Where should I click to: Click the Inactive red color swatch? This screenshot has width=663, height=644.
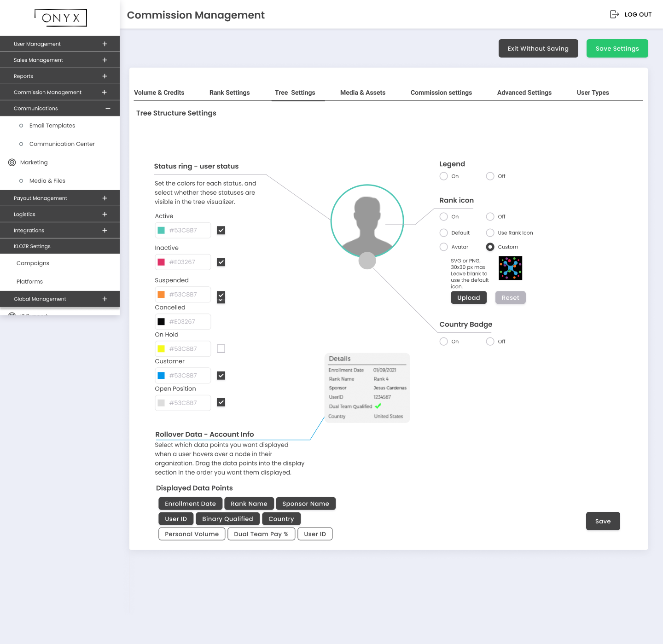(x=161, y=262)
